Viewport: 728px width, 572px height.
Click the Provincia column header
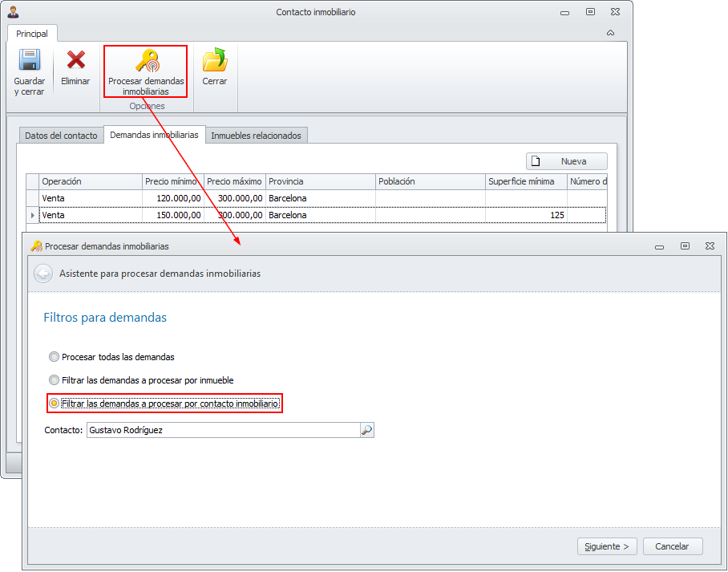point(321,181)
